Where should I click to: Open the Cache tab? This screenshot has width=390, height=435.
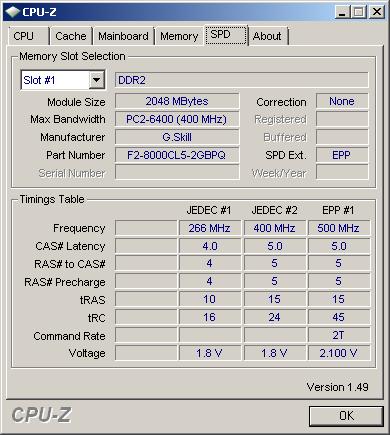tap(71, 36)
